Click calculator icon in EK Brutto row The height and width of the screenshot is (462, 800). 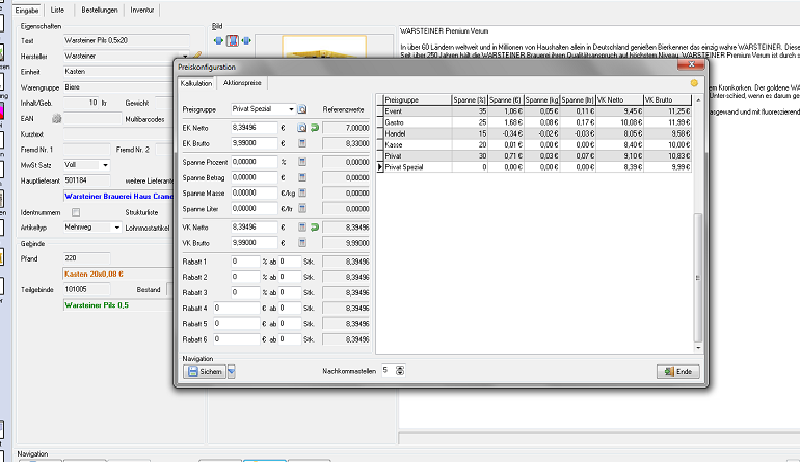302,143
